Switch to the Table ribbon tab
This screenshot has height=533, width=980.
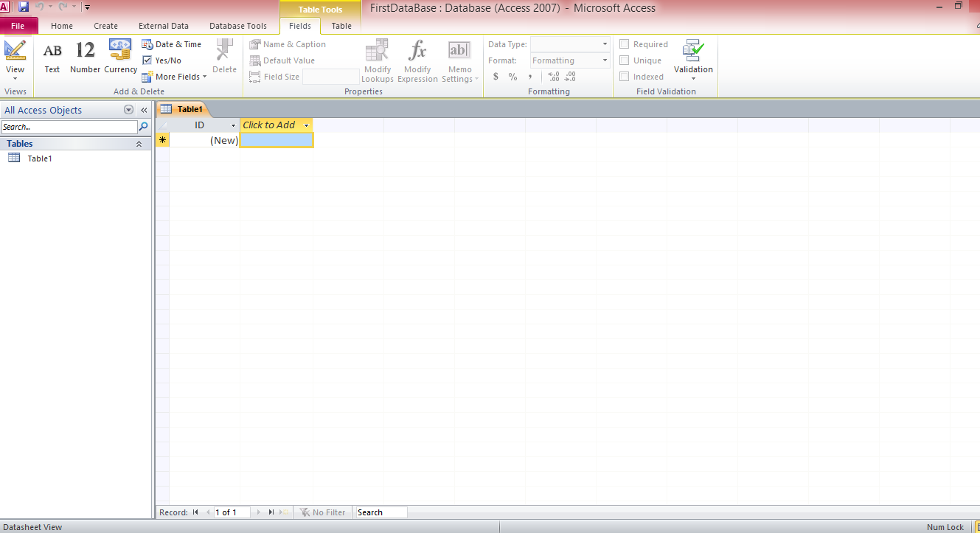tap(341, 25)
